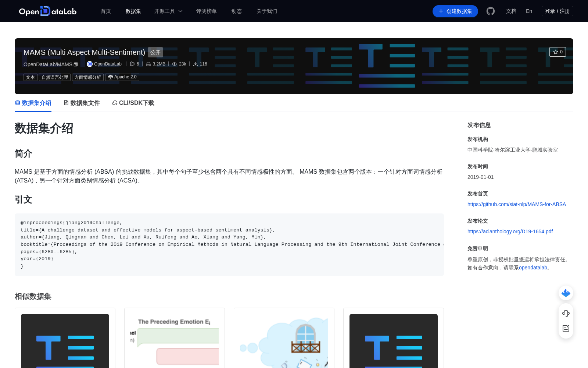Switch to the CLI/SDK下载 tab
The width and height of the screenshot is (588, 368).
[x=133, y=103]
